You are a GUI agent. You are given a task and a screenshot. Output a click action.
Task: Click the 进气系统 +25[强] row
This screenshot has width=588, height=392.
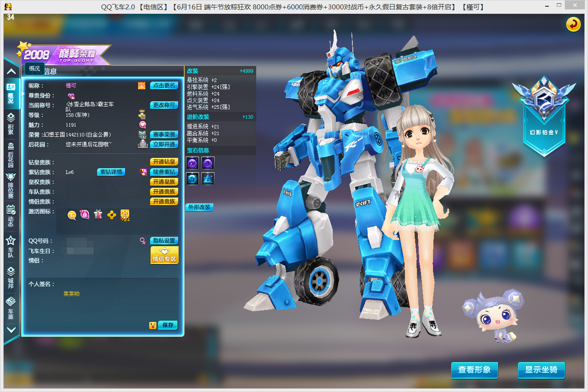coord(208,107)
